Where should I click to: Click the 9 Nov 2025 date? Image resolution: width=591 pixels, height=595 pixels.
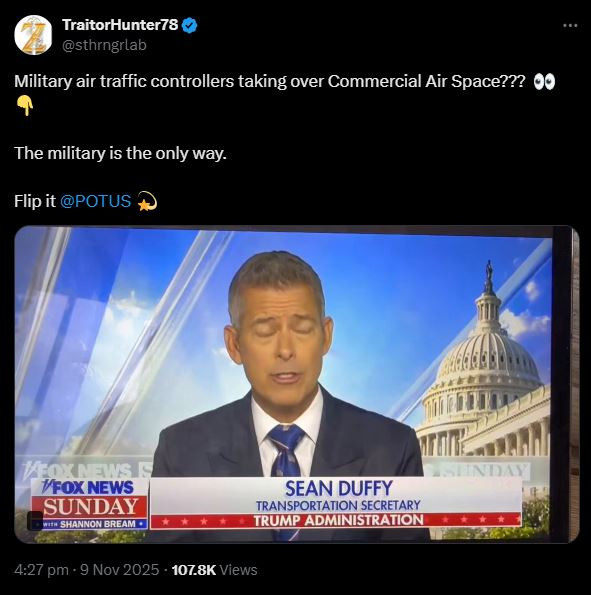click(120, 570)
